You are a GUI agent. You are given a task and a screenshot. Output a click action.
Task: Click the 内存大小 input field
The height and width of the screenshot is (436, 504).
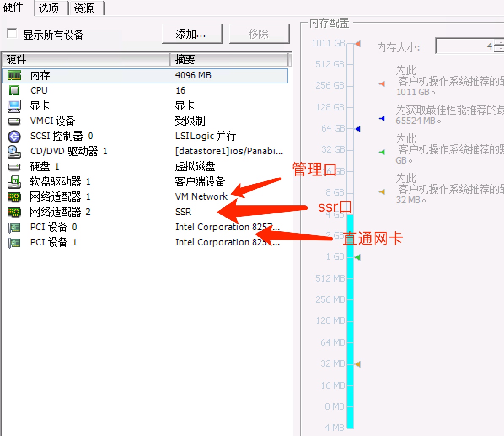click(x=465, y=46)
